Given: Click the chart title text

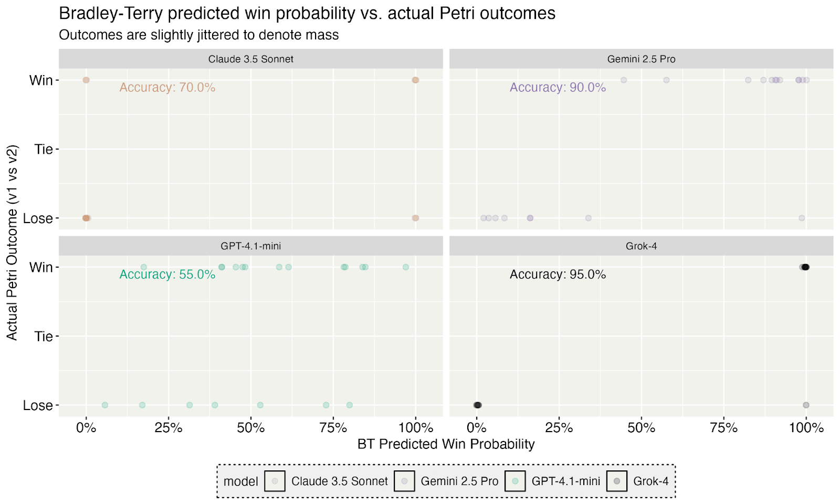Looking at the screenshot, I should 307,13.
